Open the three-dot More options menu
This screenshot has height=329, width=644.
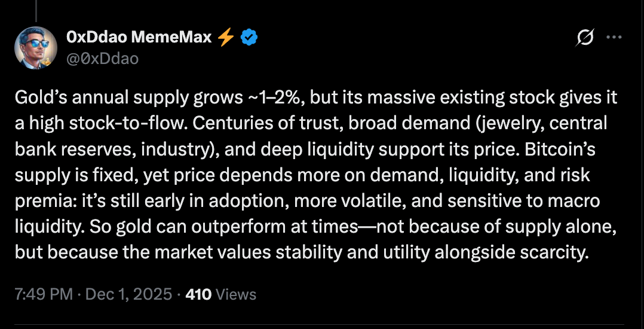coord(614,38)
